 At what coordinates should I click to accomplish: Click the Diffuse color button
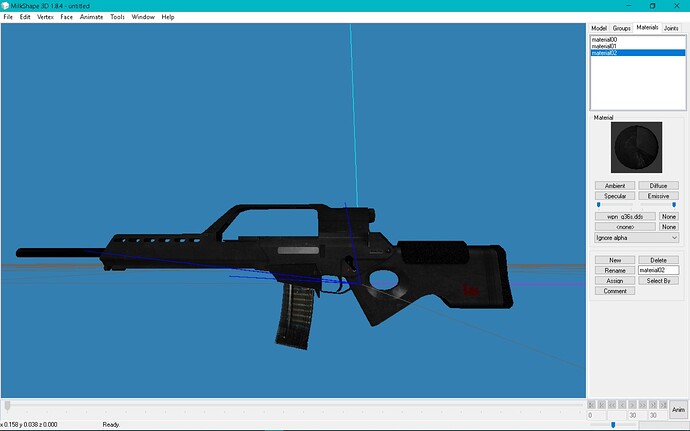(x=657, y=185)
